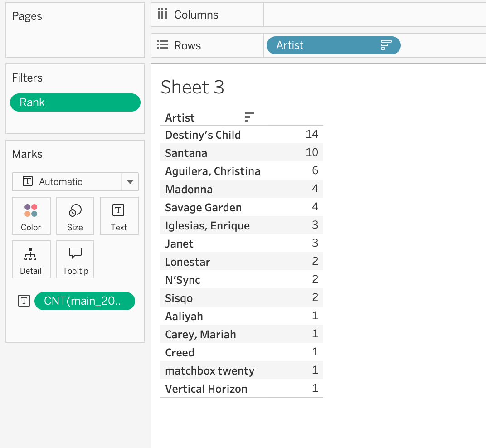
Task: Select the CNT(main_20..) measure pill
Action: tap(85, 301)
